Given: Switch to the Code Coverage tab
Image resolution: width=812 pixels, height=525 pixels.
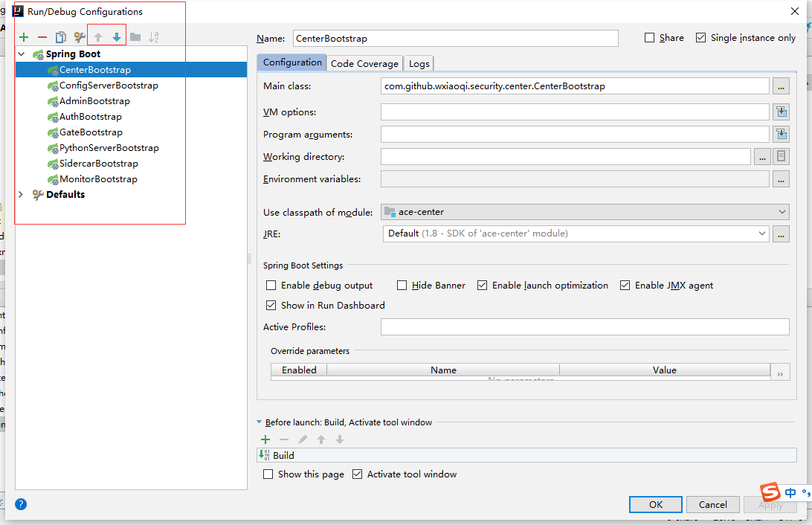Looking at the screenshot, I should [x=364, y=63].
